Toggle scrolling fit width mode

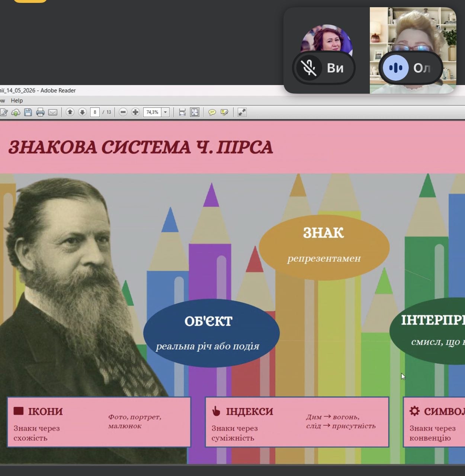[x=182, y=112]
